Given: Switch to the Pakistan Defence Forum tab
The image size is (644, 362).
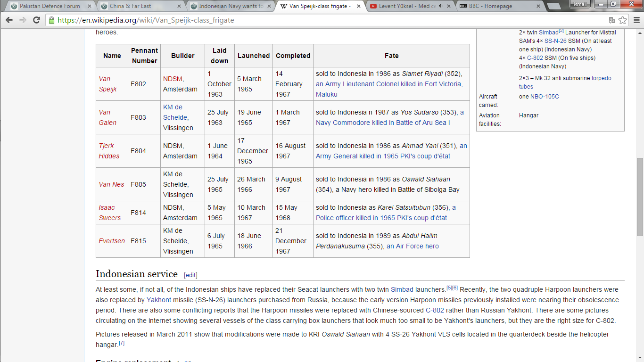Looking at the screenshot, I should pyautogui.click(x=50, y=6).
